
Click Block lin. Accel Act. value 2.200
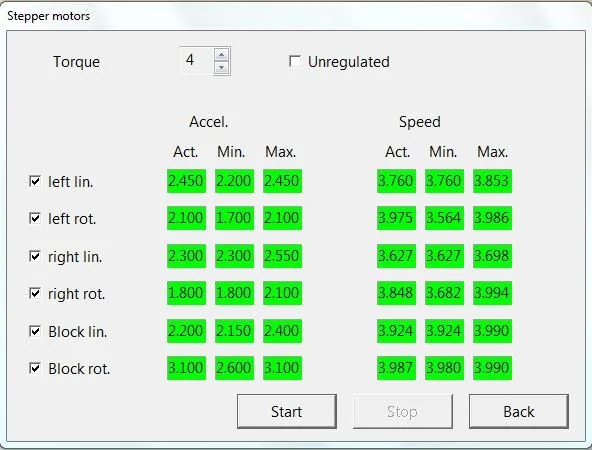(186, 331)
